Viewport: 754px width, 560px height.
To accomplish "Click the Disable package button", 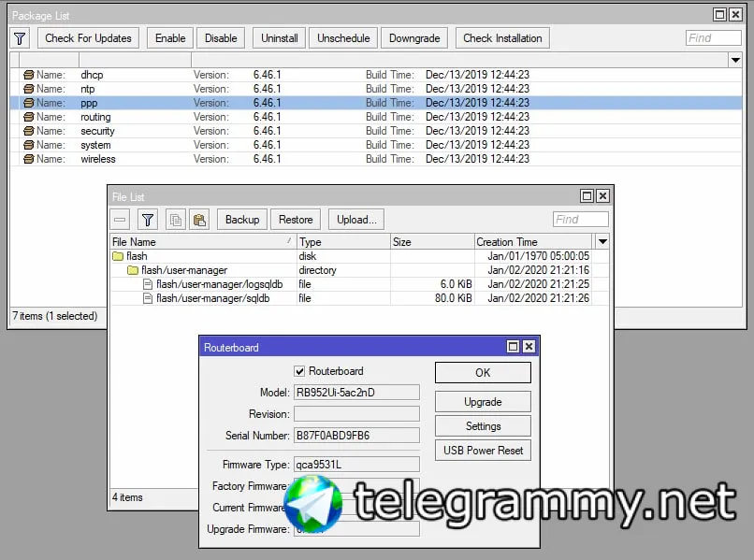I will click(221, 38).
